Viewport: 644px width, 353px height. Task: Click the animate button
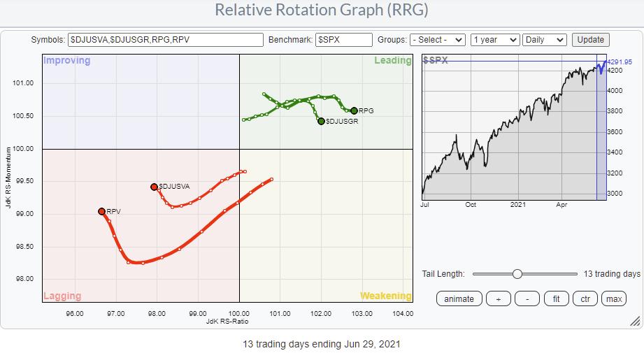(459, 298)
